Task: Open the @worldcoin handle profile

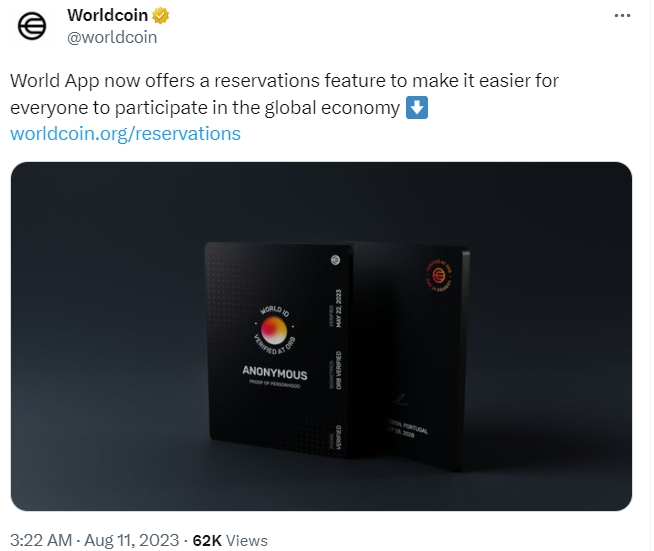Action: 111,37
